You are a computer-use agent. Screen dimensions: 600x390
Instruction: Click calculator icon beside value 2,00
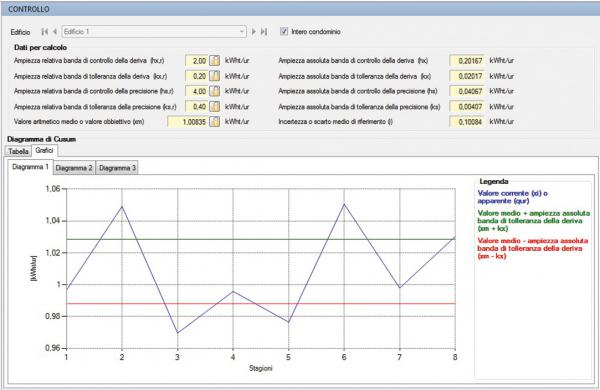pos(215,60)
